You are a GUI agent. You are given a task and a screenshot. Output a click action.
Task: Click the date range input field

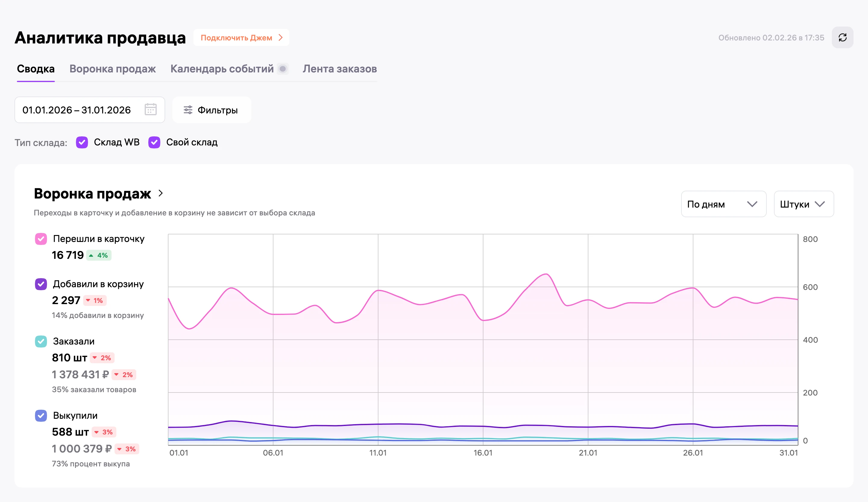tap(90, 110)
